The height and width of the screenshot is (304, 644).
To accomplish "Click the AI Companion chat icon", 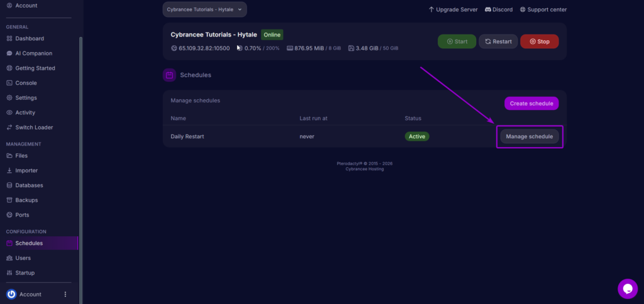I will pos(9,53).
